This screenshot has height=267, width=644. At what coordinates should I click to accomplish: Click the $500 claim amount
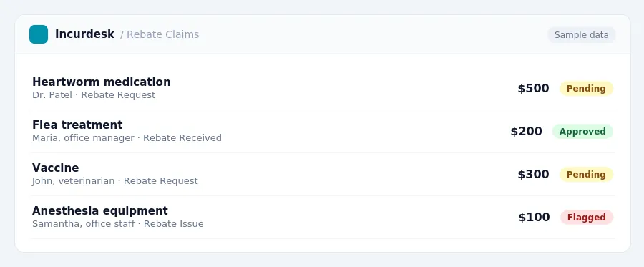tap(533, 88)
